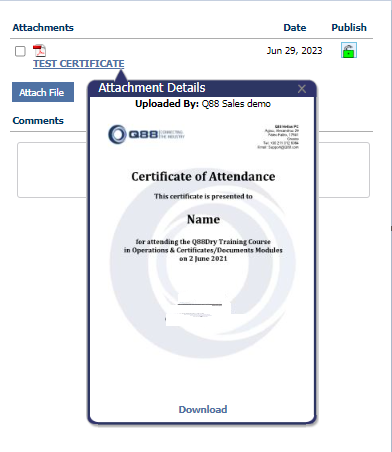Screen dimensions: 392x452
Task: Tick the checkbox beside TEST CERTIFICATE
Action: [20, 51]
